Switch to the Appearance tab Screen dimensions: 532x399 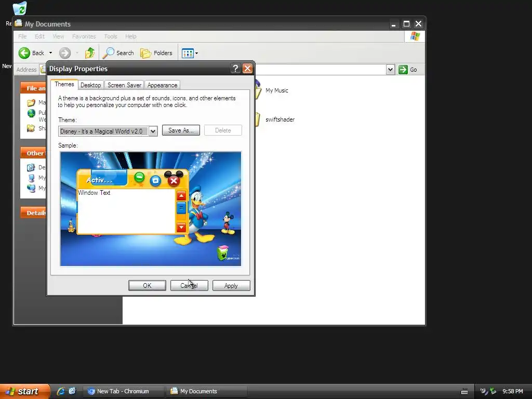(162, 85)
